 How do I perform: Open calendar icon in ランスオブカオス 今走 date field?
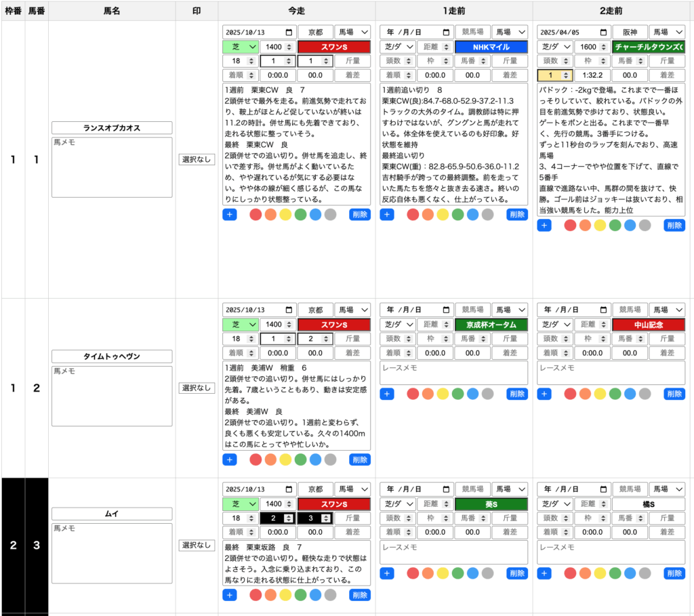point(289,33)
